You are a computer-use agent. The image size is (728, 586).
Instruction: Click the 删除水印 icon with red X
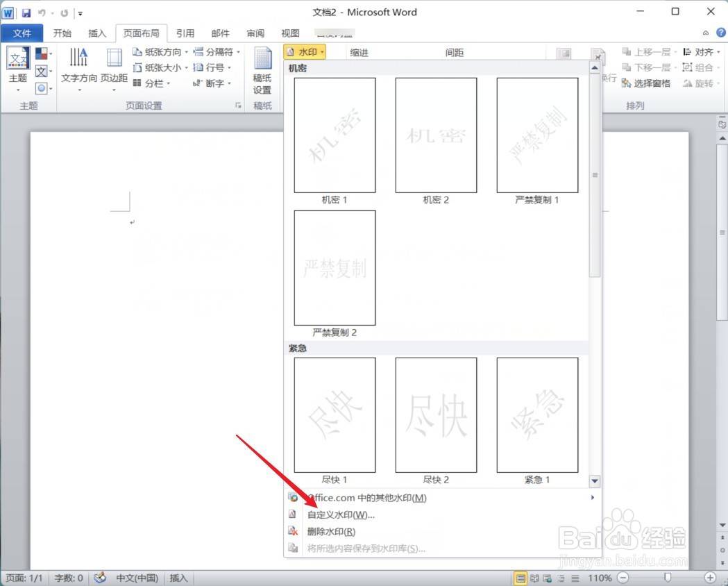pyautogui.click(x=293, y=531)
